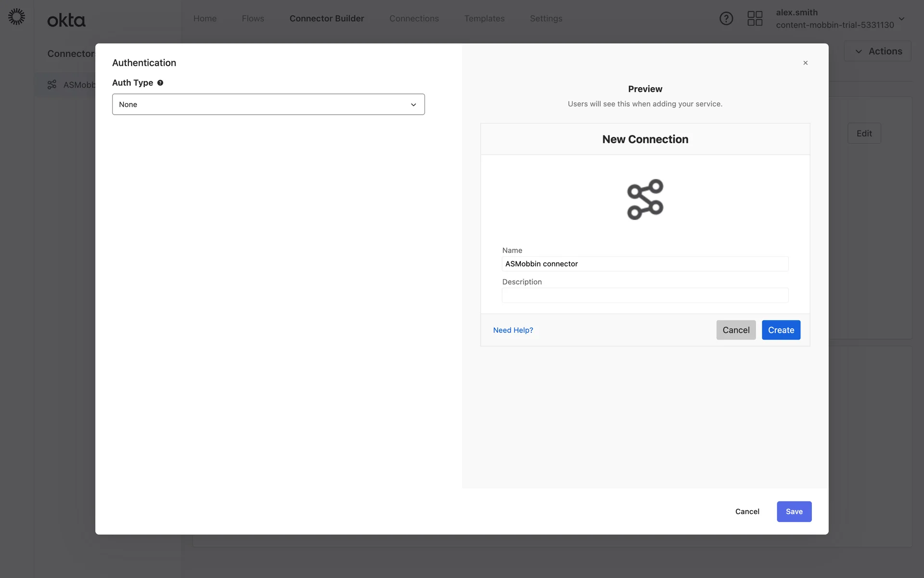The width and height of the screenshot is (924, 578).
Task: Open the help question mark icon
Action: 726,18
